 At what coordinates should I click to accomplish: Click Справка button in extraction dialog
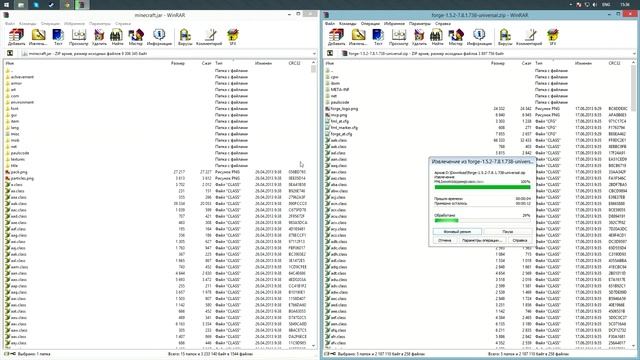(520, 240)
